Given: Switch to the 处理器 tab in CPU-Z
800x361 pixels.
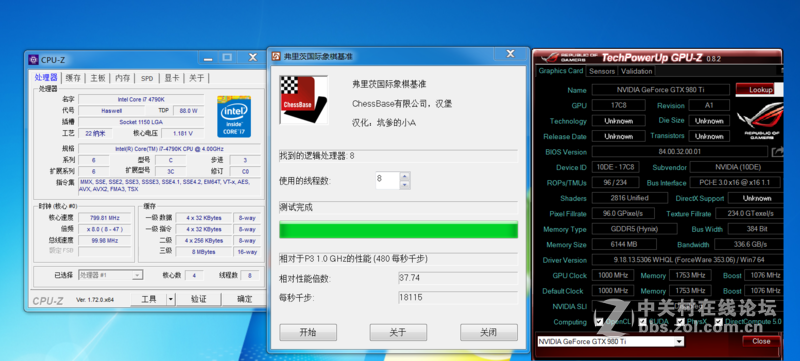Looking at the screenshot, I should click(46, 78).
